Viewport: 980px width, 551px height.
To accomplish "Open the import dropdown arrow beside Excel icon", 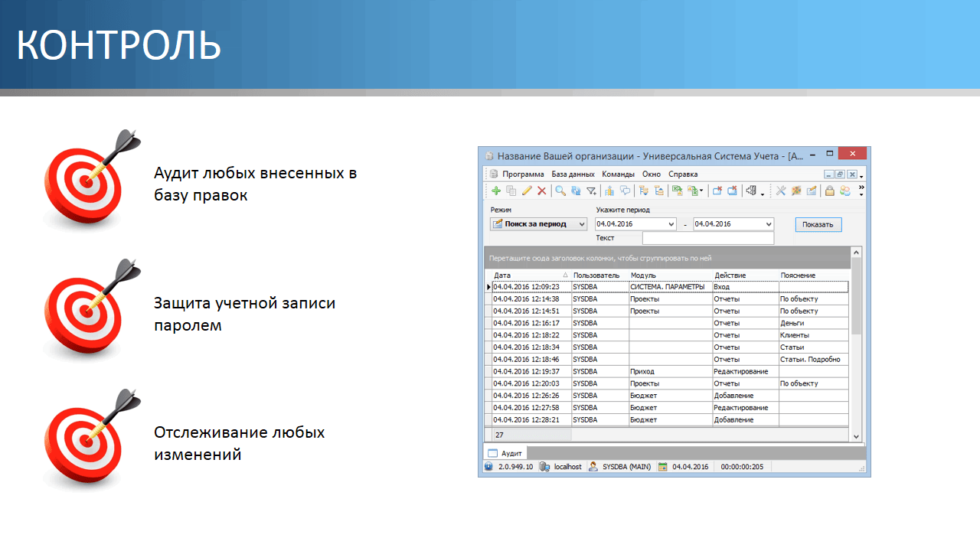I will pos(701,191).
